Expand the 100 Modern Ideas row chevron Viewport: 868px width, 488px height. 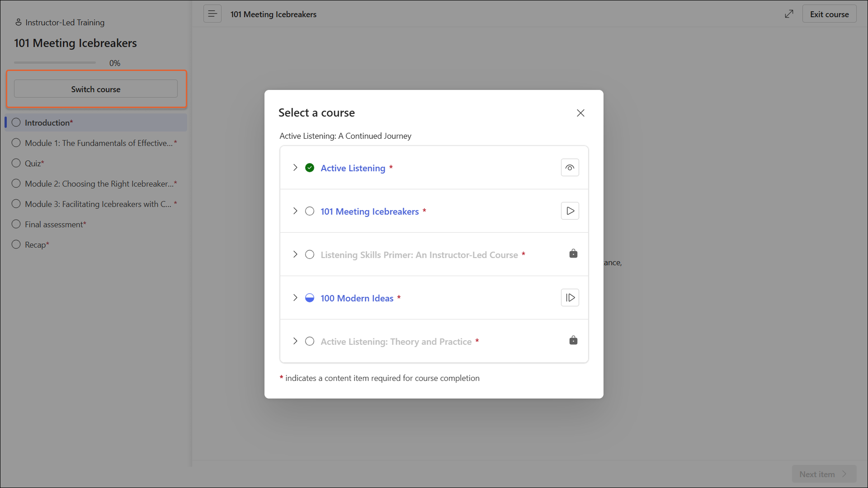tap(295, 298)
